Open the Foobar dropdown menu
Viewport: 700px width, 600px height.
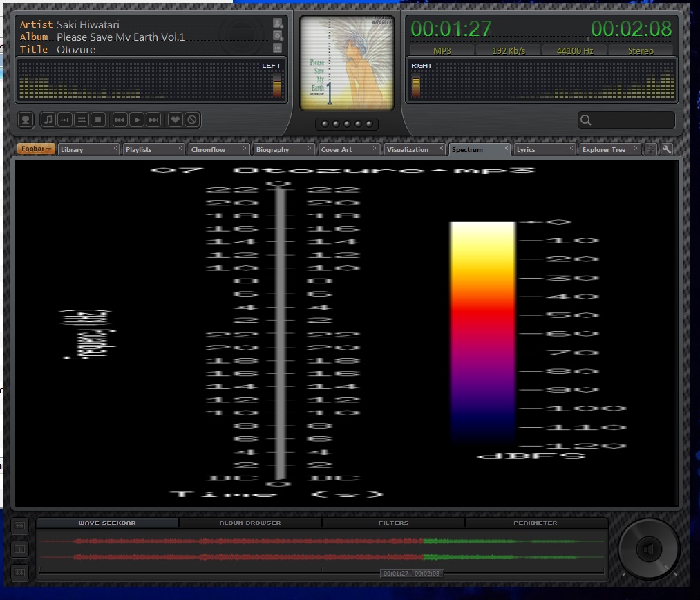[x=37, y=149]
